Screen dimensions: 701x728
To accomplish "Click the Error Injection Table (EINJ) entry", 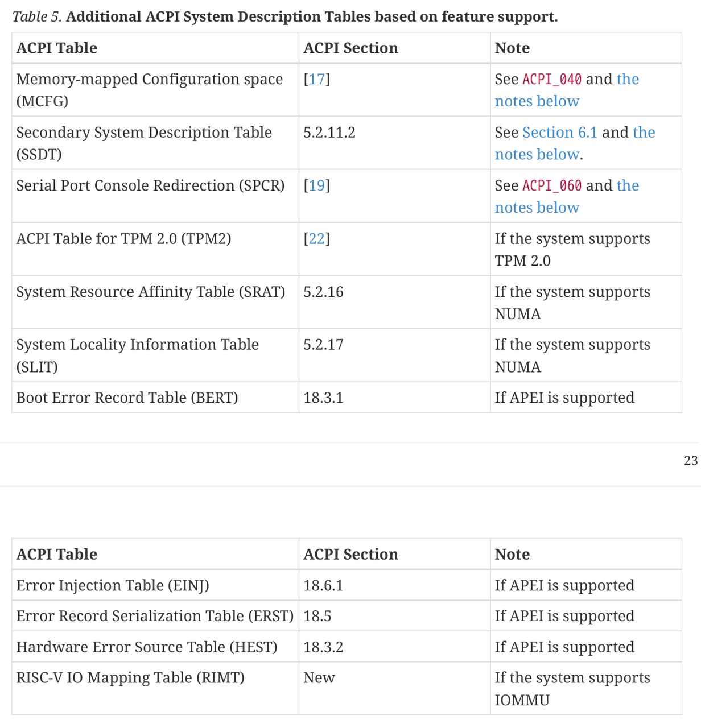I will [x=113, y=585].
